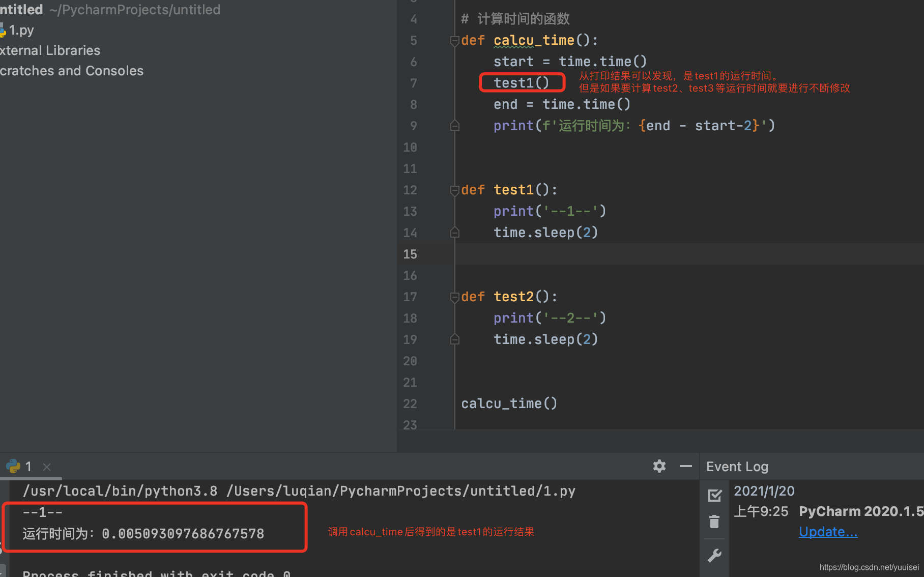
Task: Click the 2021/1/20 date in Event Log
Action: [764, 491]
